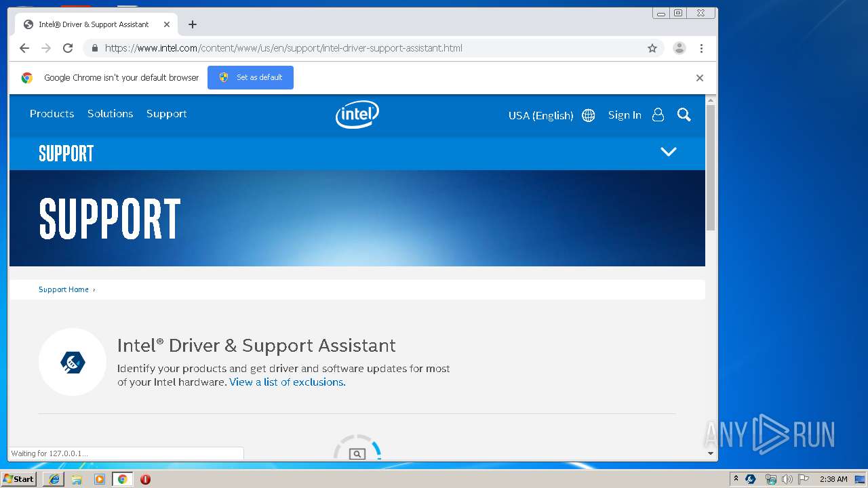Click the Chrome taskbar button
Screen dimensions: 868x488
coord(122,479)
